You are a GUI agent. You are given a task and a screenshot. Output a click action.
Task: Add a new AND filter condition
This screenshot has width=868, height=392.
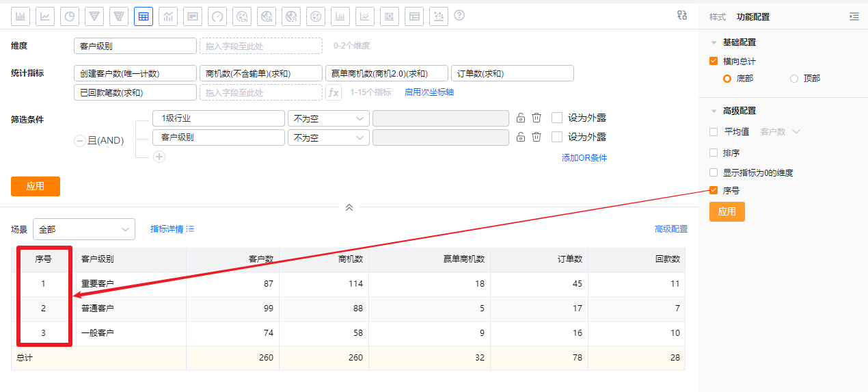[x=159, y=157]
